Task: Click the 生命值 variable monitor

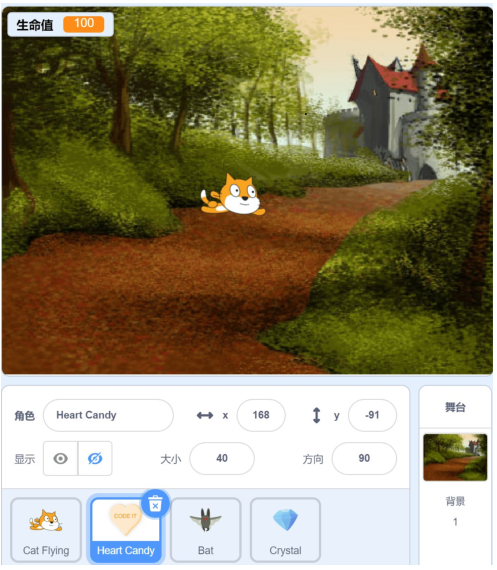Action: [60, 24]
